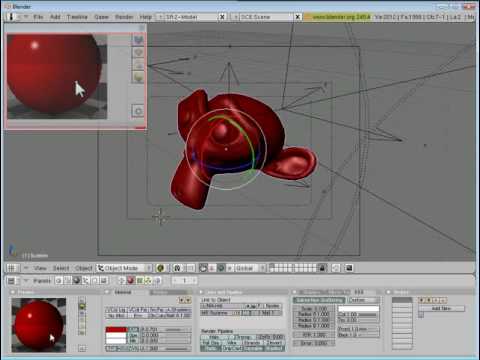Open the File menu
Screen dimensions: 480x360
38,17
